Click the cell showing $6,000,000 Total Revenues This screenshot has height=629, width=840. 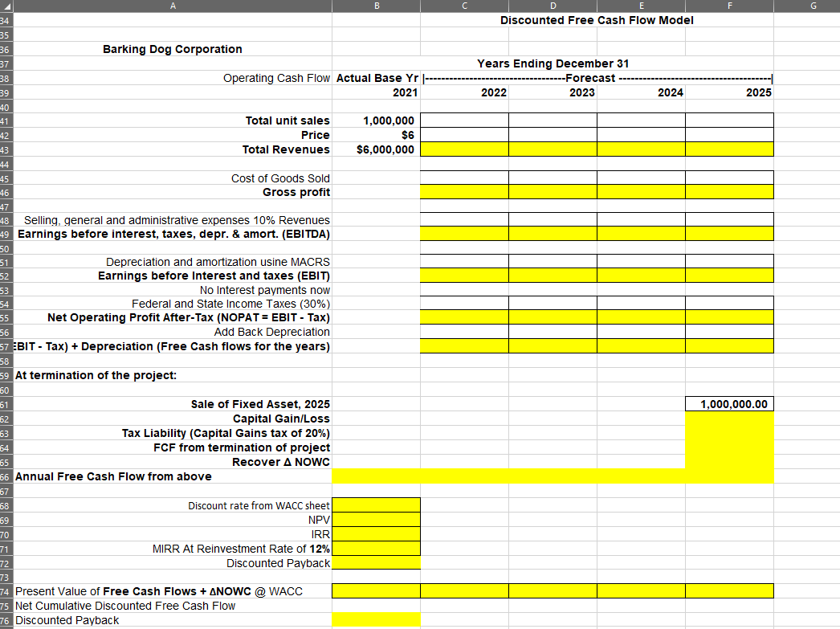pos(376,149)
